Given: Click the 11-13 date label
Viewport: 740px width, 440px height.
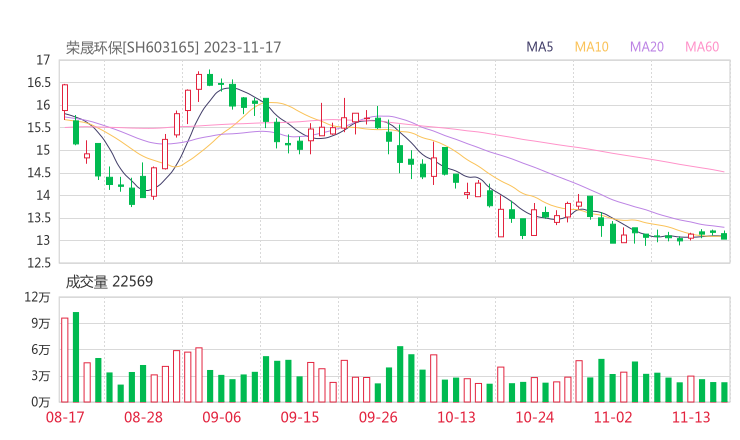Looking at the screenshot, I should point(691,417).
